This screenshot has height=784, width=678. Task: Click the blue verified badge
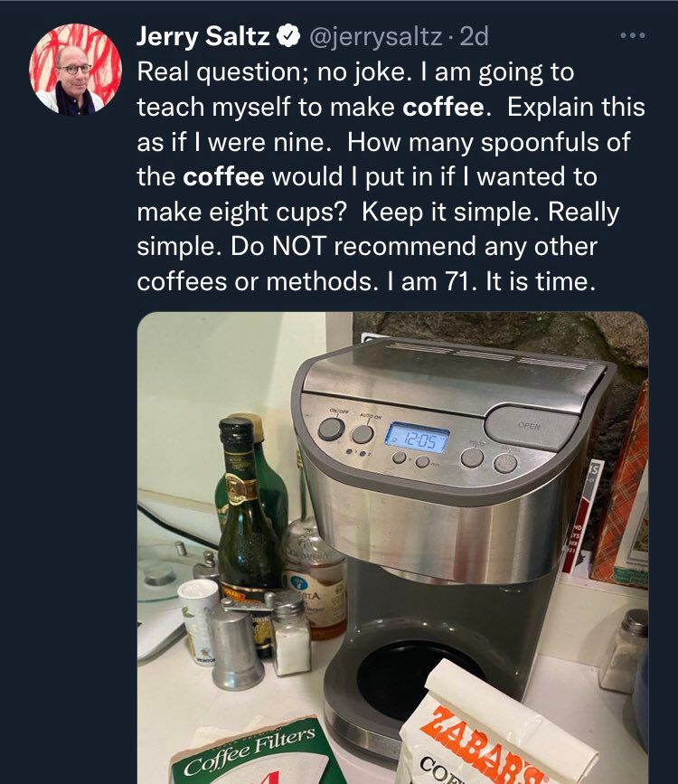pyautogui.click(x=288, y=36)
